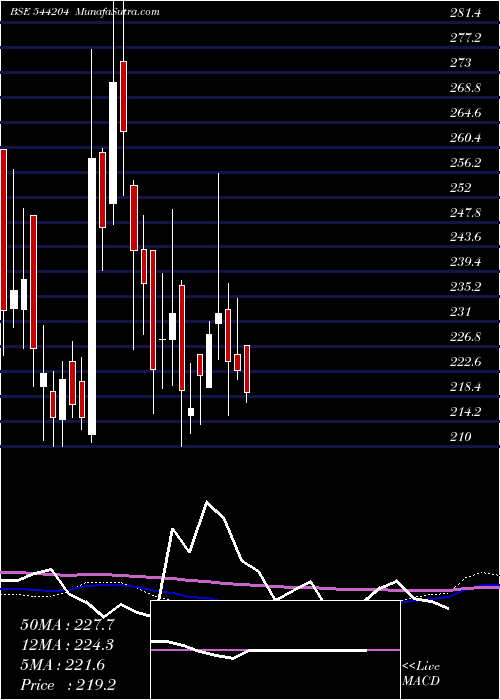
Task: Click the 260.4 price axis label
Action: [465, 138]
